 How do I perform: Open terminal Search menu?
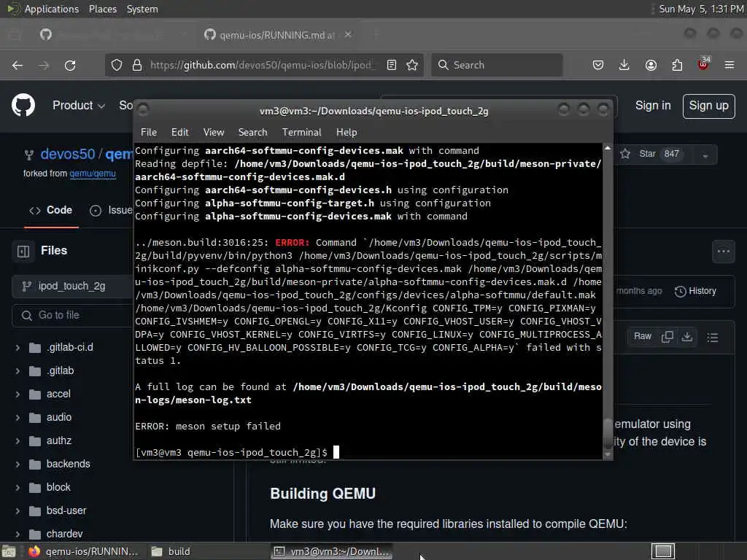click(252, 133)
